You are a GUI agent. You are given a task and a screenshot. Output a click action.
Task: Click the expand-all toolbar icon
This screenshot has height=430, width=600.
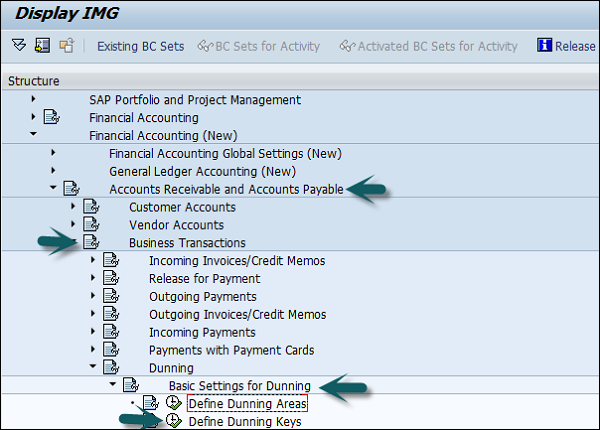[19, 46]
